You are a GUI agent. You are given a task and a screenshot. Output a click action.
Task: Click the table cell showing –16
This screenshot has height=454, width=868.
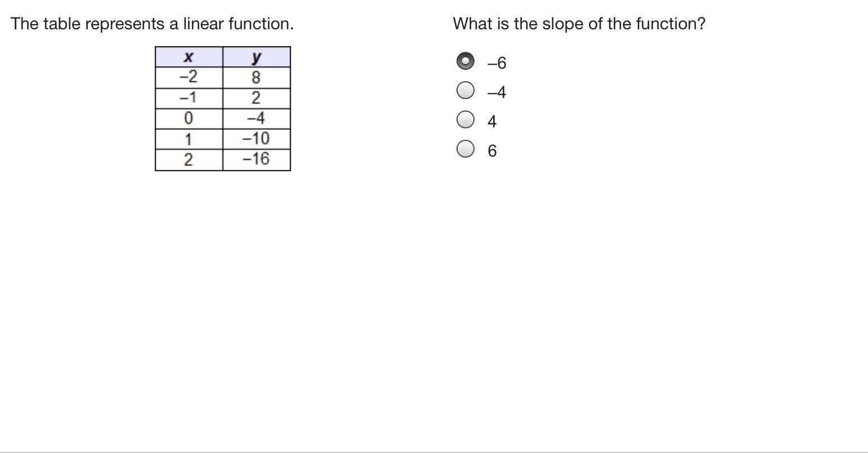(257, 160)
